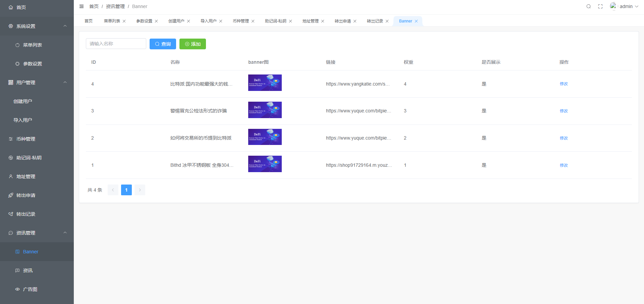Open the search icon in top bar

click(x=588, y=6)
